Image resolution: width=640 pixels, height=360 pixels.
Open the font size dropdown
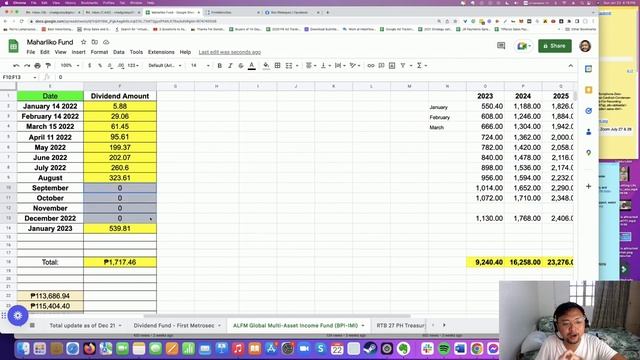(x=200, y=66)
